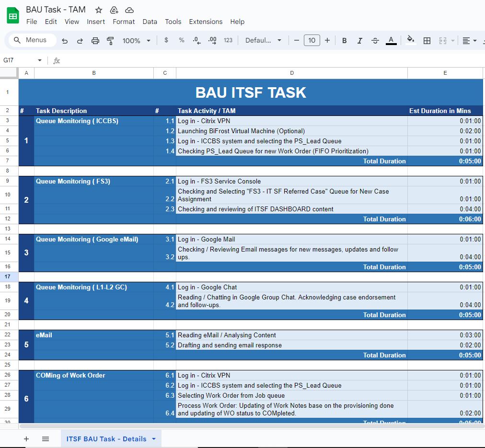Click the BAU ITSF TASK title cell
The image size is (485, 448).
[x=251, y=92]
